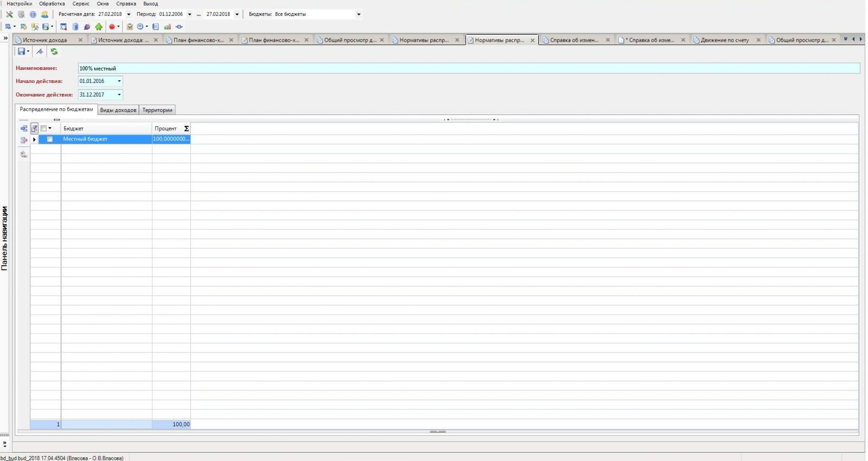Close the Движение по счету tab
Screen dimensions: 868x461
pyautogui.click(x=758, y=40)
